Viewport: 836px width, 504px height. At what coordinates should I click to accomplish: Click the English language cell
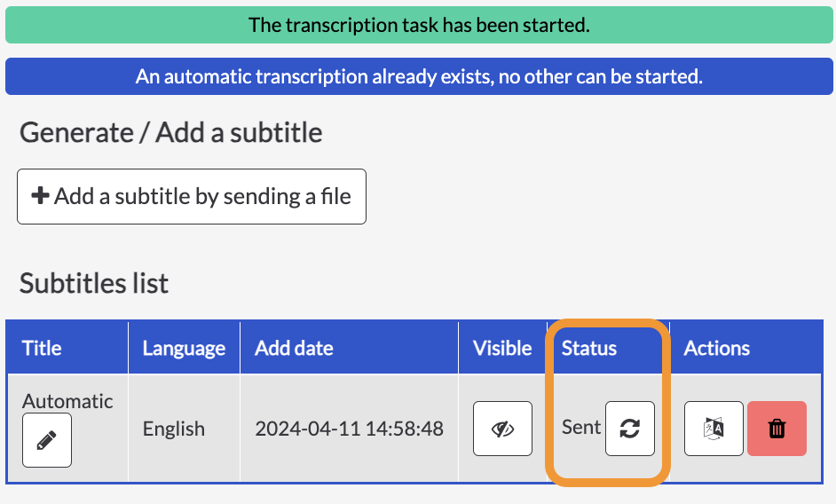tap(173, 429)
